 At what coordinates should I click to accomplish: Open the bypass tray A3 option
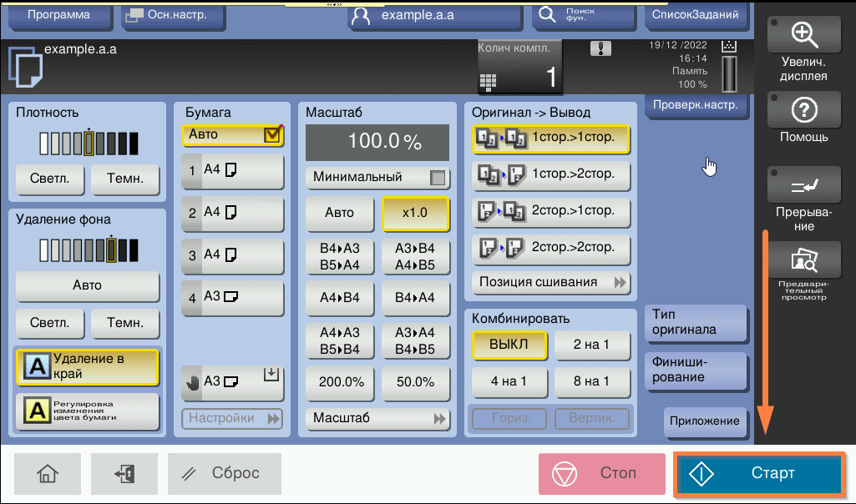tap(233, 381)
